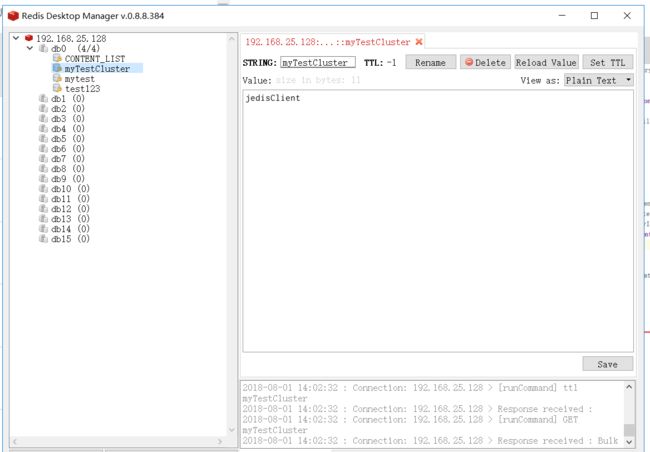650x452 pixels.
Task: Click the db3 database icon
Action: [x=43, y=119]
